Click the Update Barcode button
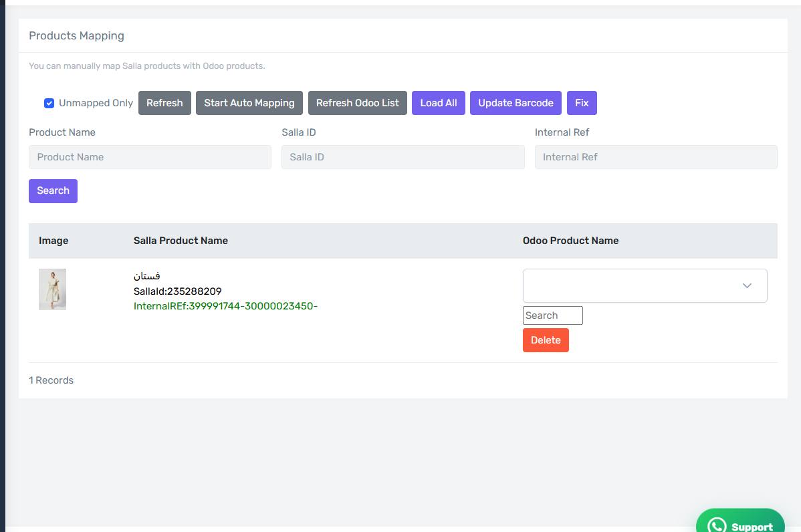The width and height of the screenshot is (801, 532). coord(516,103)
